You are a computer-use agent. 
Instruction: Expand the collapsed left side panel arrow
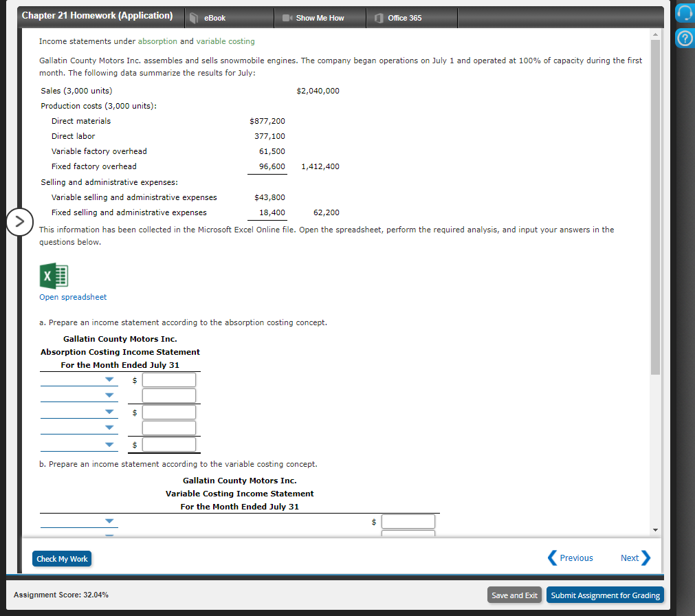(x=20, y=222)
